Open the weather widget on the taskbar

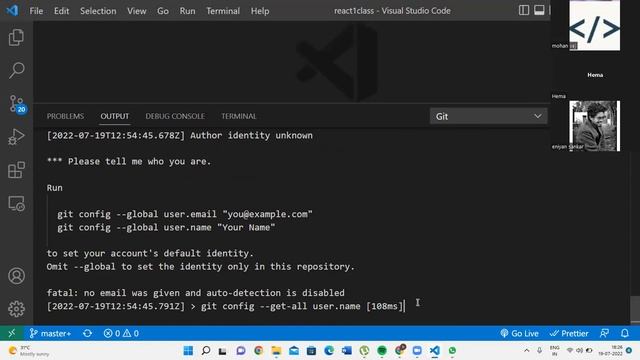pos(29,351)
